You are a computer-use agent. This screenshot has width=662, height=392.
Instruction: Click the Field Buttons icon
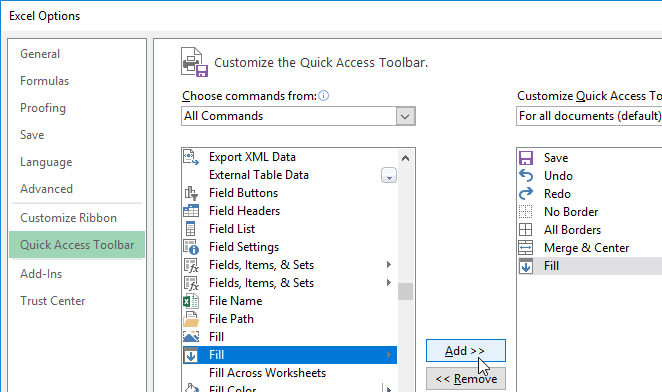coord(191,193)
